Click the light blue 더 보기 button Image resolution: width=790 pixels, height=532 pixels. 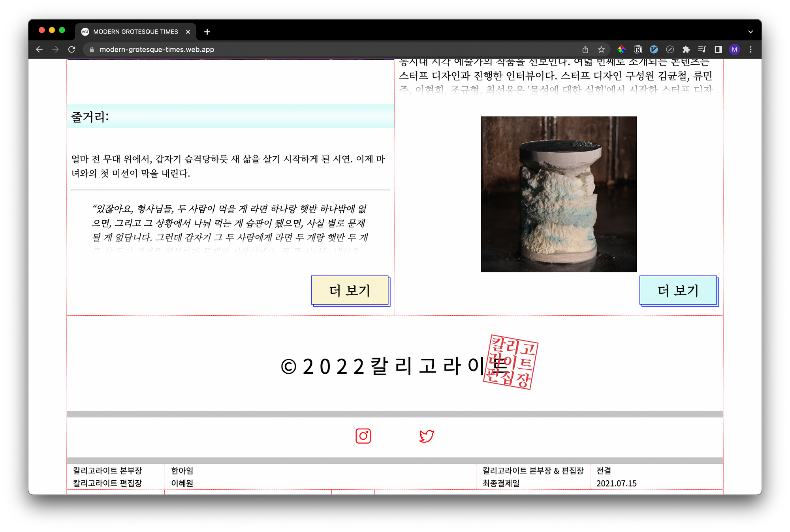(678, 290)
